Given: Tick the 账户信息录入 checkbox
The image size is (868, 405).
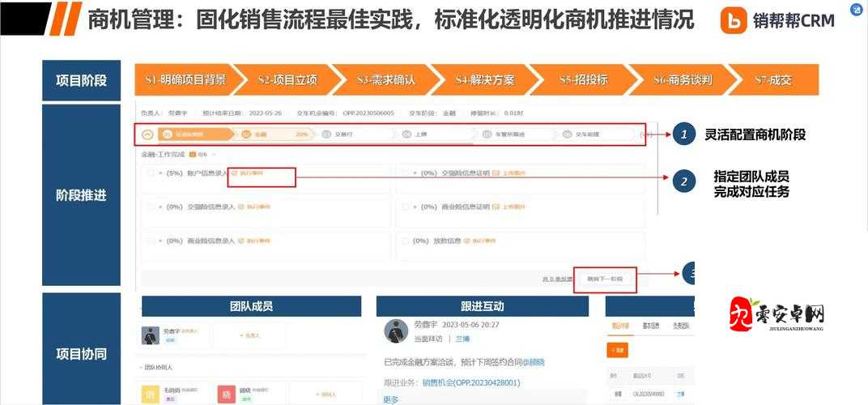Looking at the screenshot, I should pos(151,173).
